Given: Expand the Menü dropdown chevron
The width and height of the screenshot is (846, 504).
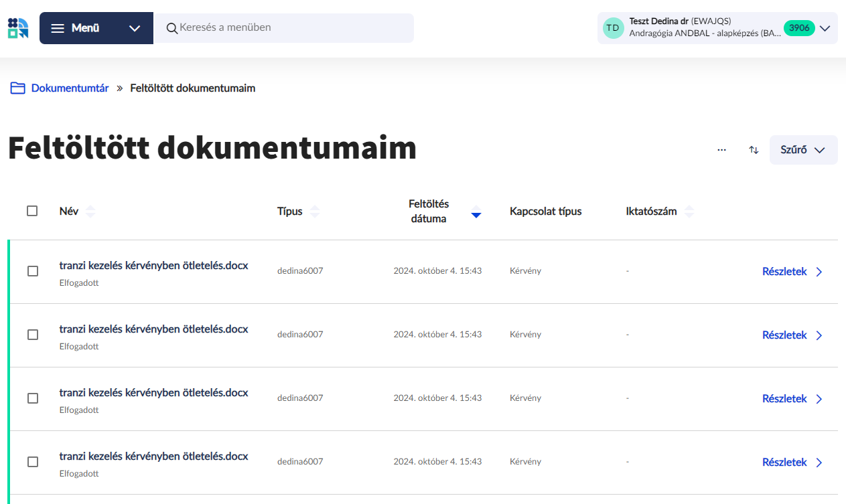Looking at the screenshot, I should coord(135,28).
